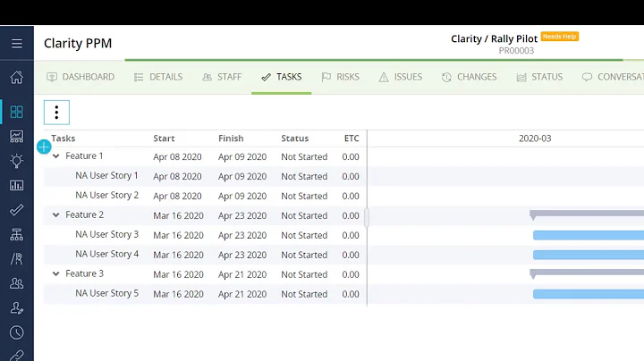Open the hamburger main menu
Viewport: 644px width, 361px height.
[17, 44]
